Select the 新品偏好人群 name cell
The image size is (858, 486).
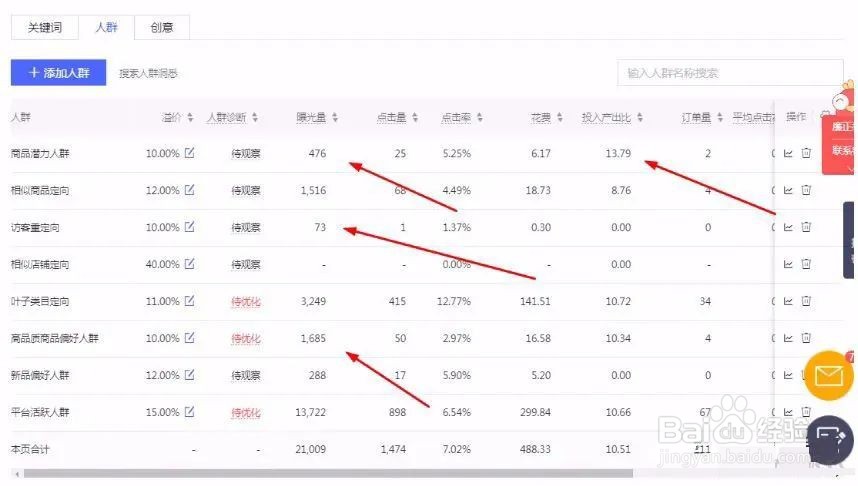40,375
